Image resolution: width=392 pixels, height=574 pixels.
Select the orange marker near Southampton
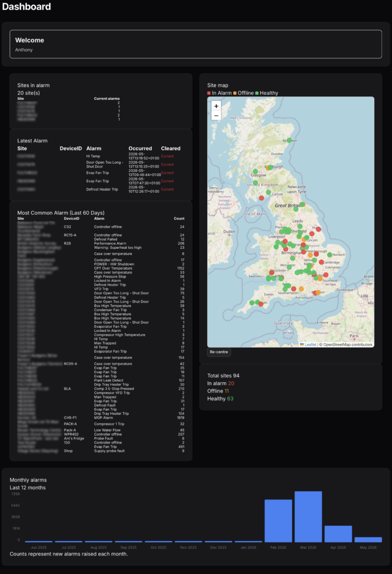pos(301,289)
